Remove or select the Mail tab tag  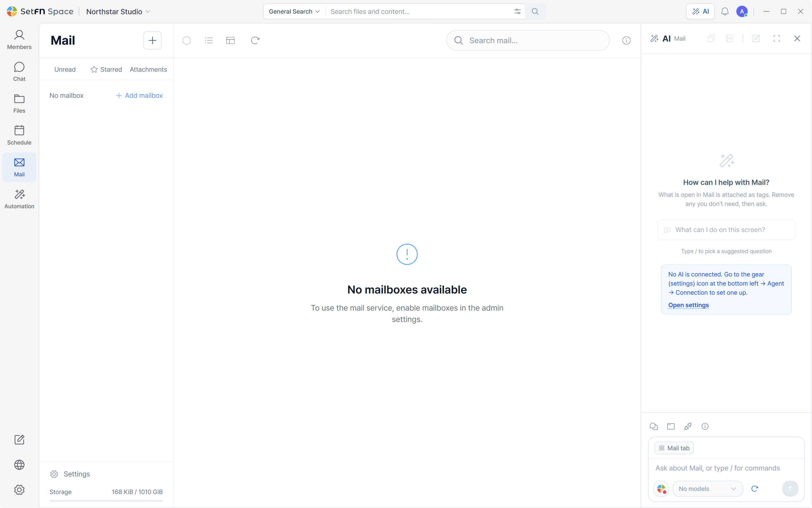(674, 448)
